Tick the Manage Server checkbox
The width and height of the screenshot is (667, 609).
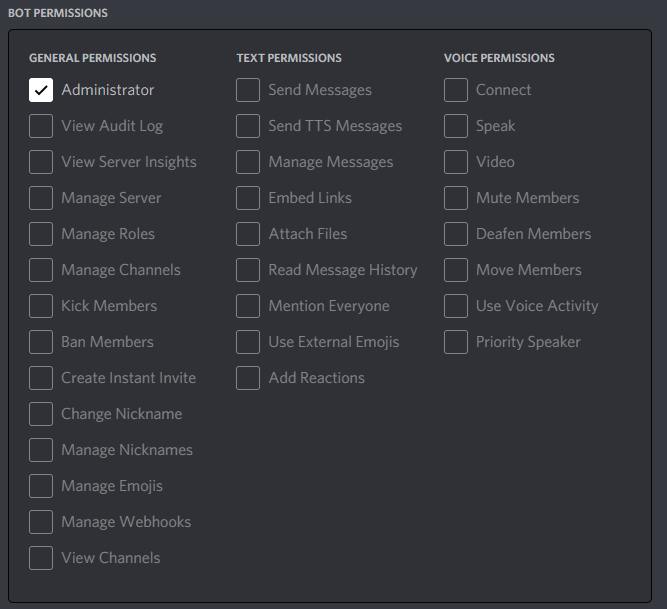[x=41, y=198]
